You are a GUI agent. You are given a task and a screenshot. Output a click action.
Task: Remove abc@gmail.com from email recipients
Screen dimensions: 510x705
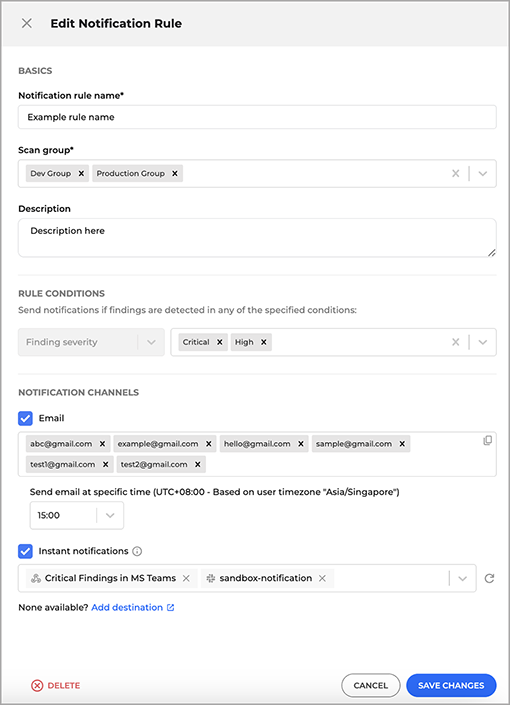tap(103, 444)
